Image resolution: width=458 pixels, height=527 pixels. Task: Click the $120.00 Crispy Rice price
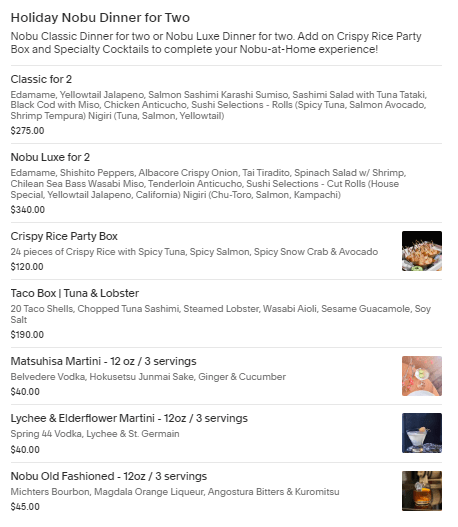27,267
